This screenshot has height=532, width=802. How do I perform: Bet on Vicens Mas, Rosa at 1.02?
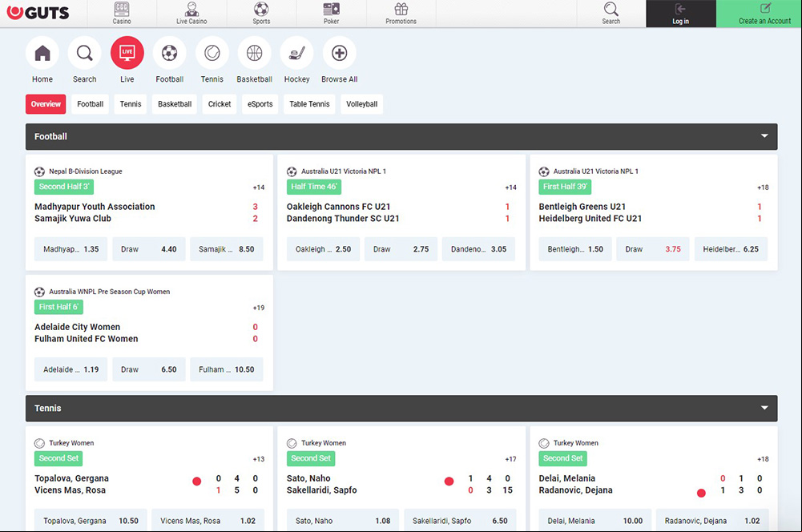click(208, 520)
